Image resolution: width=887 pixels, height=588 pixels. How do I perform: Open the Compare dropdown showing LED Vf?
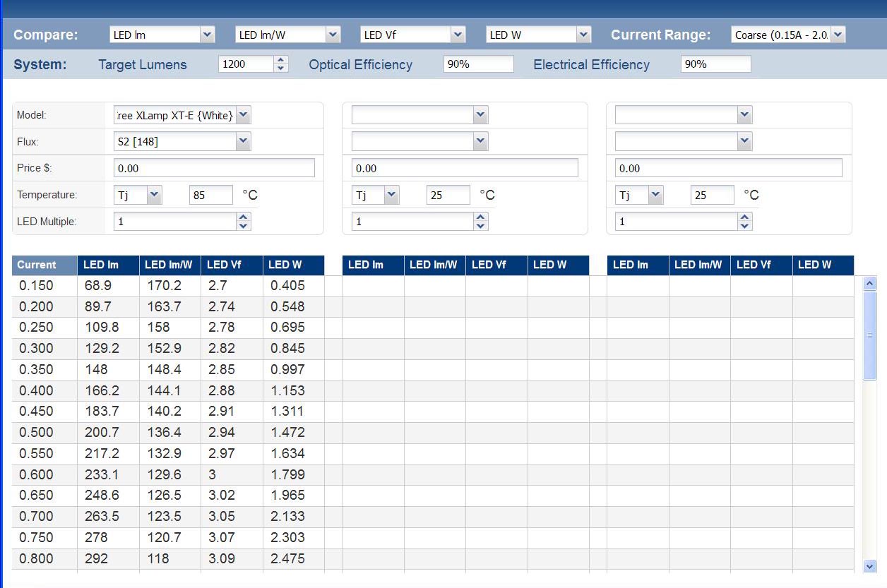[458, 35]
